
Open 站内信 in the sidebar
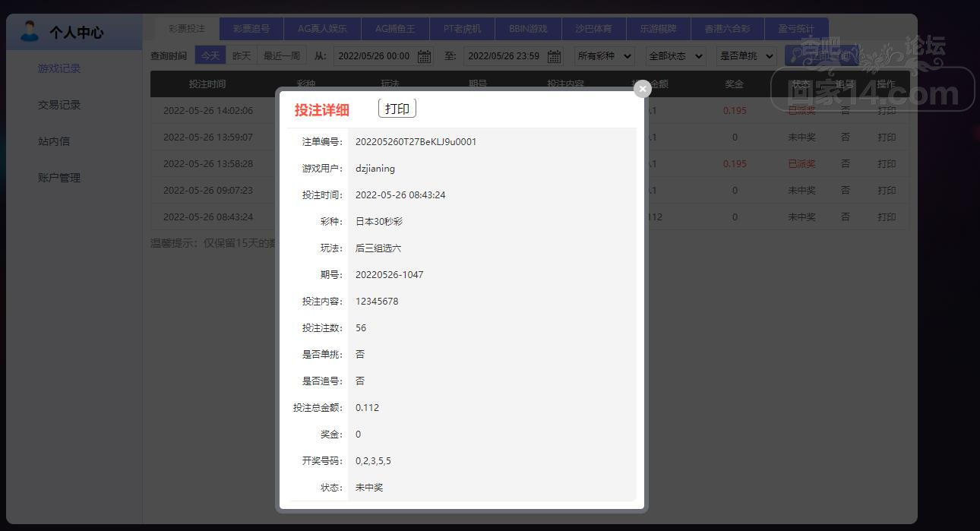click(54, 141)
